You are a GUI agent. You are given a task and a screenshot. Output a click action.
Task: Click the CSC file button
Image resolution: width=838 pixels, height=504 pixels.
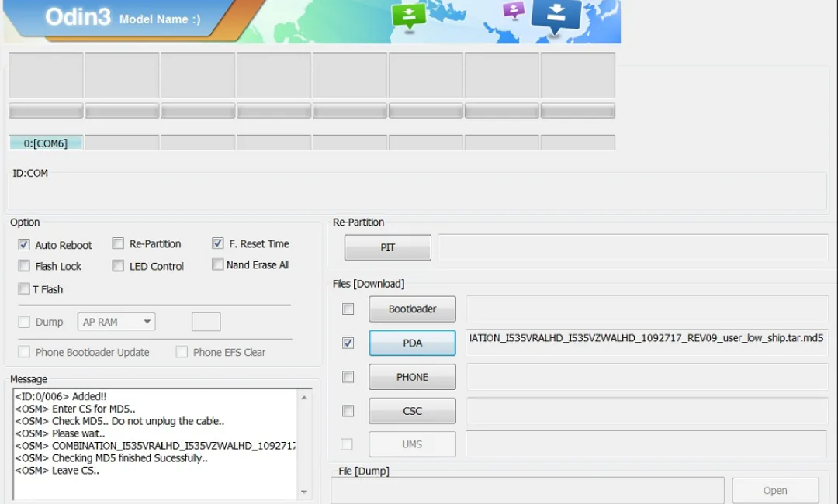tap(412, 411)
